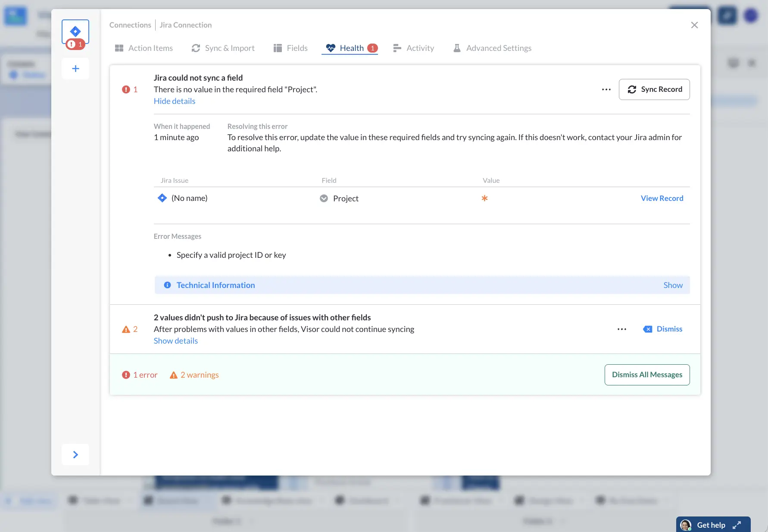The width and height of the screenshot is (768, 532).
Task: Select the Jira connection icon in sidebar
Action: coord(75,31)
